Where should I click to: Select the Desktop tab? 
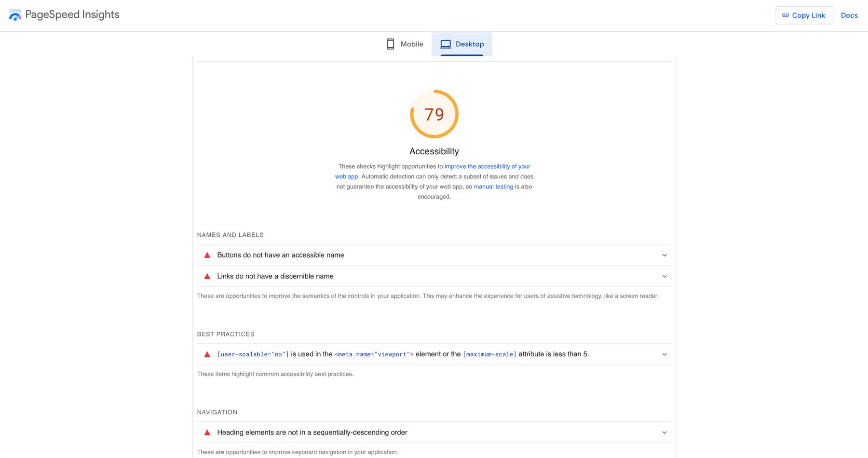pyautogui.click(x=462, y=44)
